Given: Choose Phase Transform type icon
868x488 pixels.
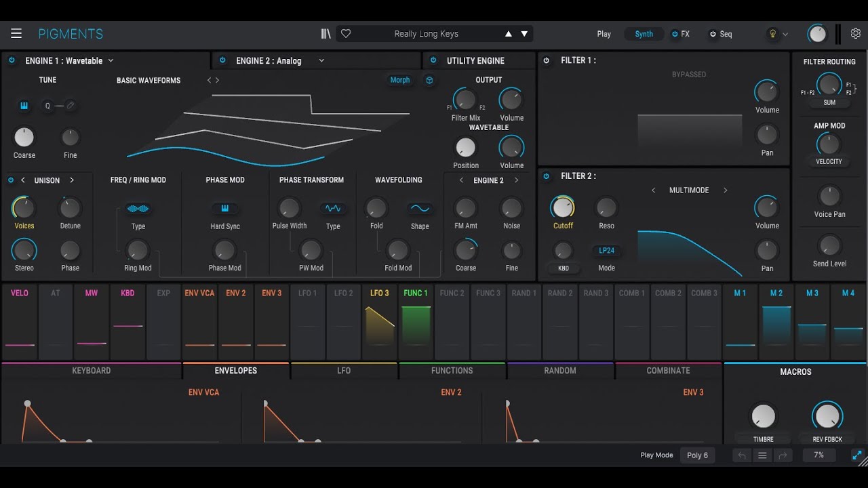Looking at the screenshot, I should pos(333,208).
